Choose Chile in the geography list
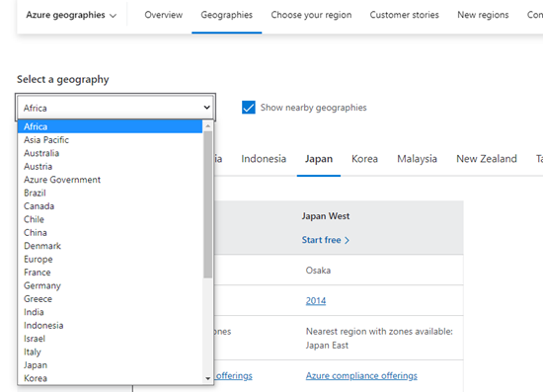Viewport: 543px width, 392px height. [110, 219]
